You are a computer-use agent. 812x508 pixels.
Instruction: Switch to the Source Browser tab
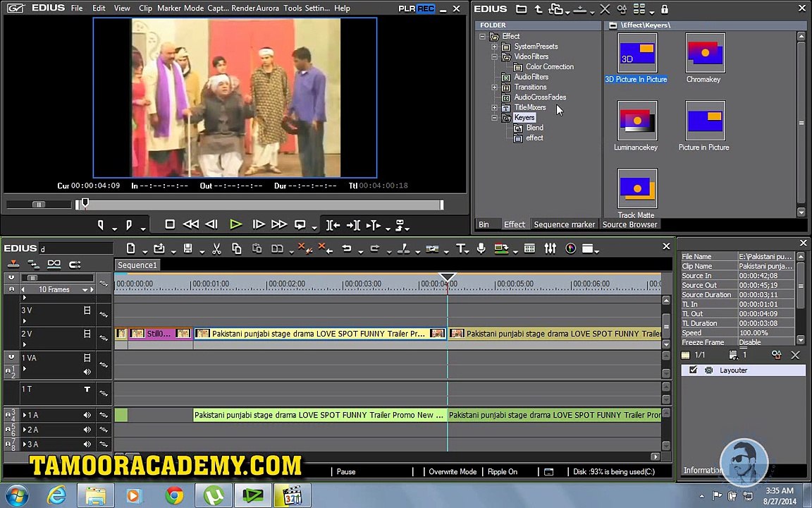(629, 224)
